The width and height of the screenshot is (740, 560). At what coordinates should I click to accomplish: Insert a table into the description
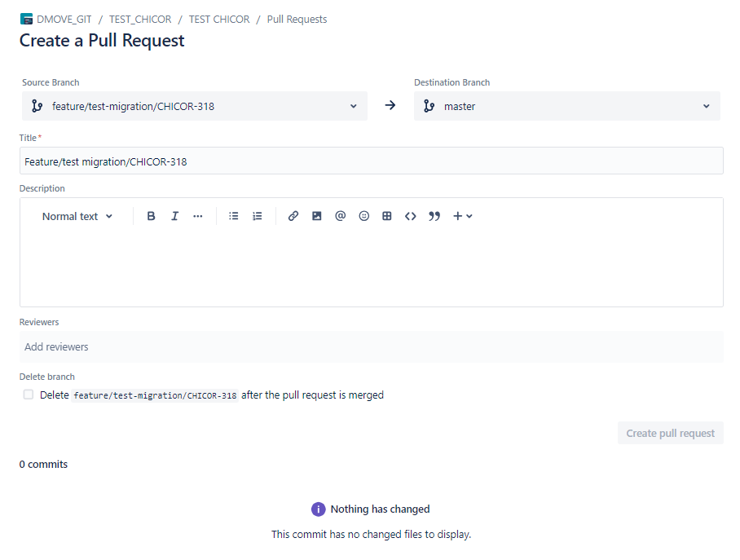(387, 216)
